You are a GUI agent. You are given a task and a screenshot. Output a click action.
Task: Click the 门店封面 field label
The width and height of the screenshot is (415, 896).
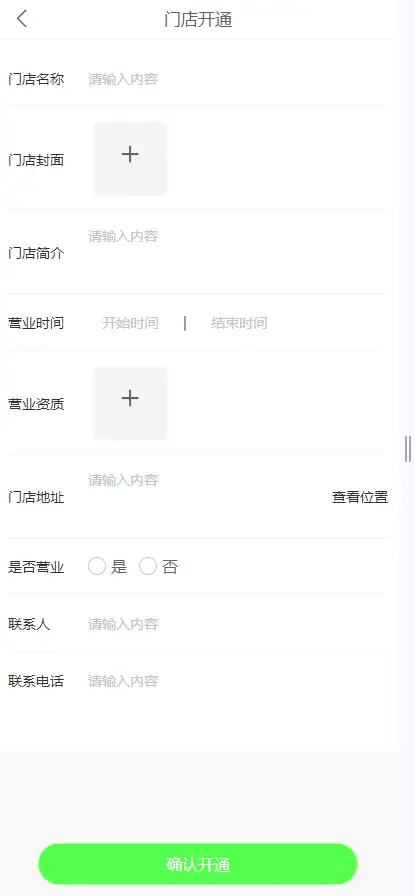[x=36, y=160]
